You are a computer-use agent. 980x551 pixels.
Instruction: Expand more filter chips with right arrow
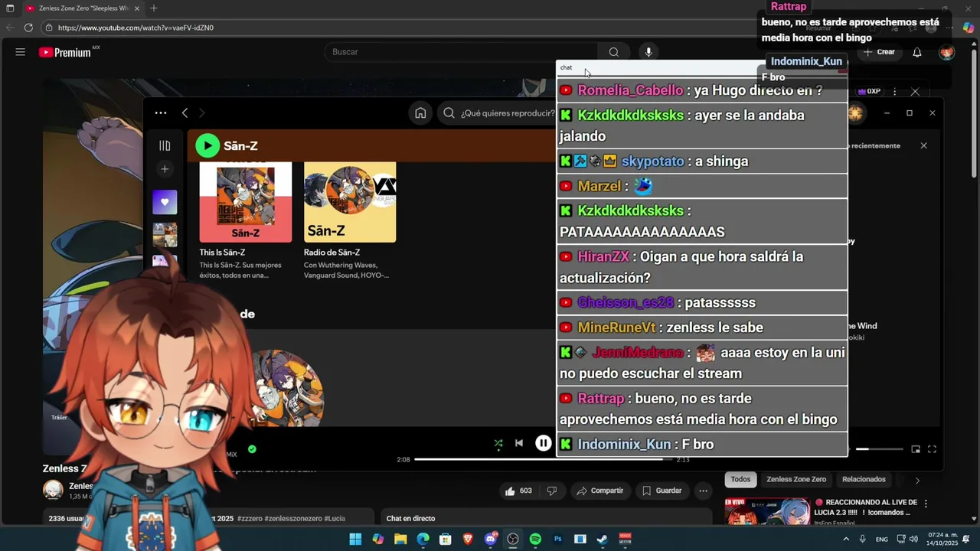click(x=917, y=480)
